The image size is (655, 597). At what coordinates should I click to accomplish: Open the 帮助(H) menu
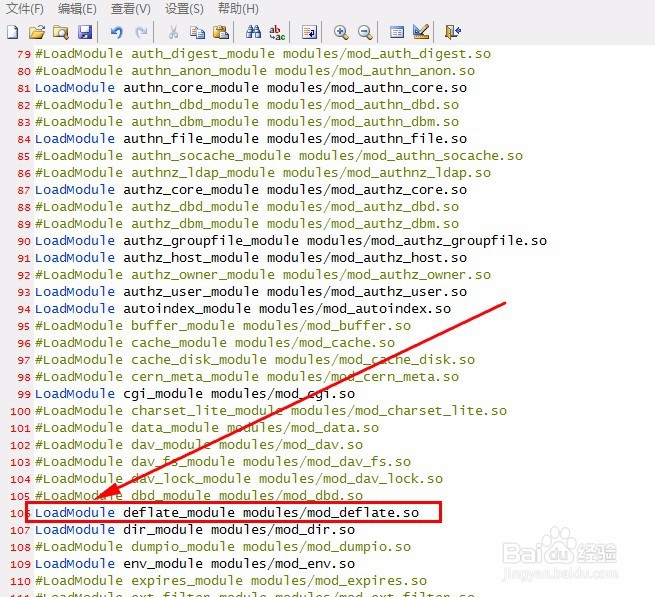click(238, 8)
